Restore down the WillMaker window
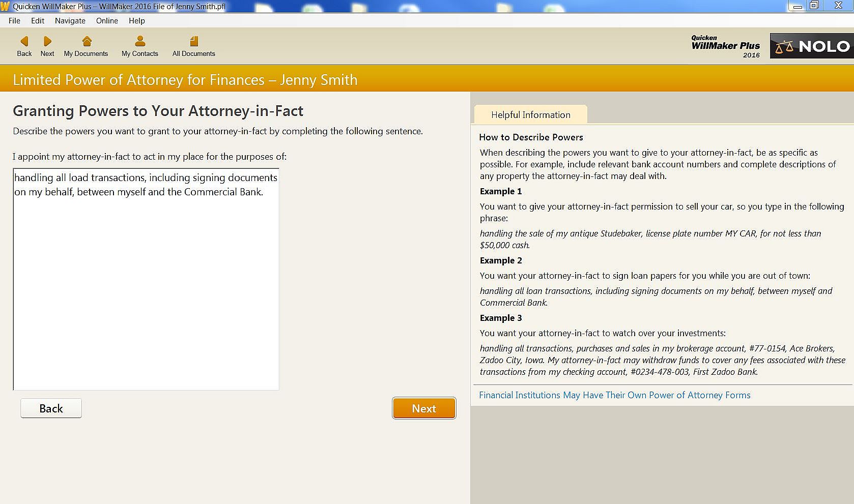The image size is (854, 504). [814, 6]
